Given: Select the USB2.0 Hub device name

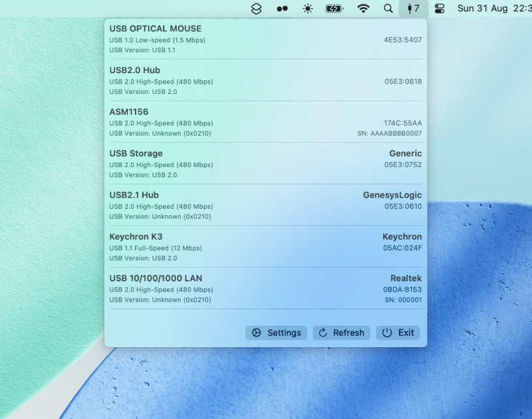Looking at the screenshot, I should [x=135, y=70].
